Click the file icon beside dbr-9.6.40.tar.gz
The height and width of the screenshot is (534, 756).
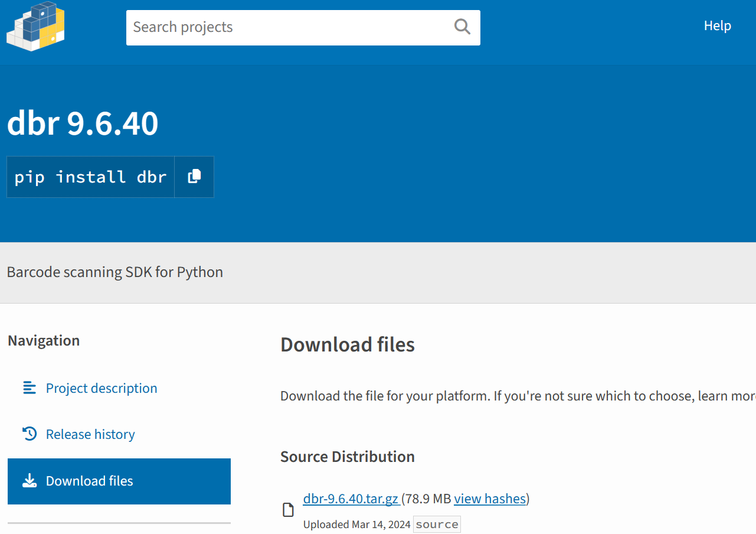[288, 510]
